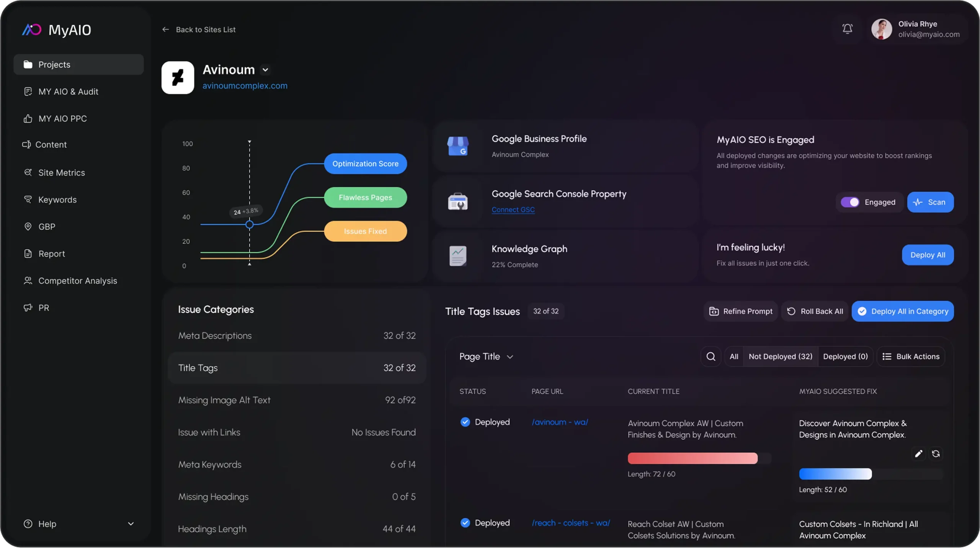Click the Deploy All button
Viewport: 980px width, 548px height.
tap(928, 255)
